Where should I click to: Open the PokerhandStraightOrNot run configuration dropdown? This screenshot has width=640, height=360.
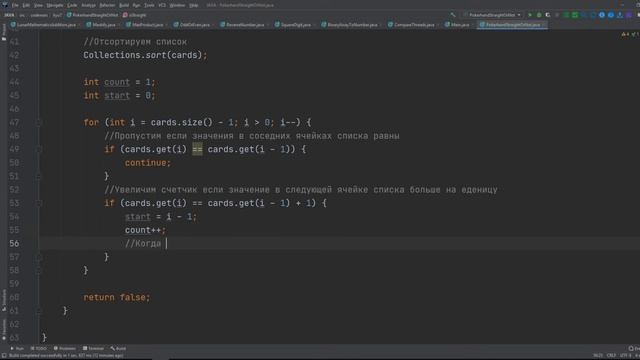coord(493,15)
